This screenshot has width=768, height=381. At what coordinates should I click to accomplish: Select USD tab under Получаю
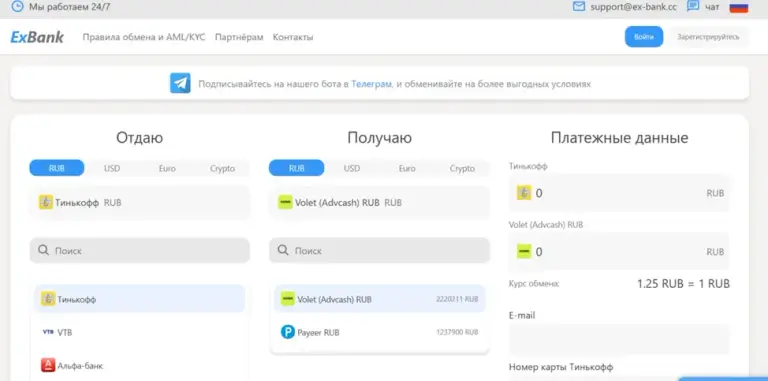[x=352, y=168]
